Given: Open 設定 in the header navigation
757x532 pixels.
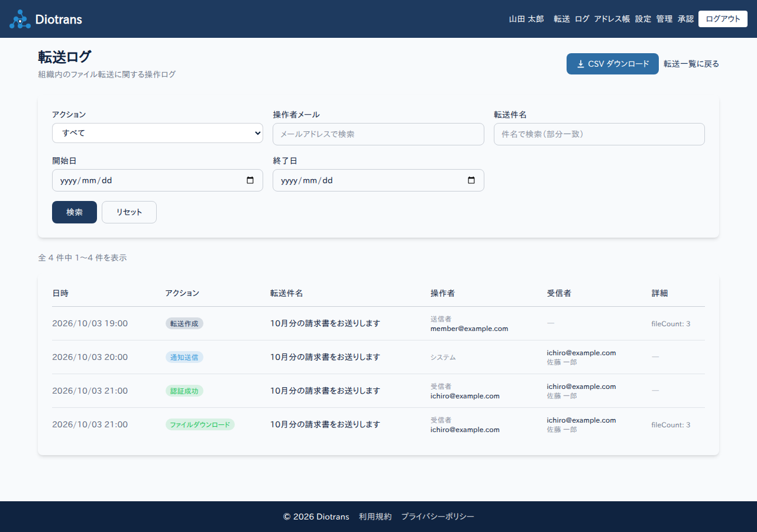Looking at the screenshot, I should [643, 19].
